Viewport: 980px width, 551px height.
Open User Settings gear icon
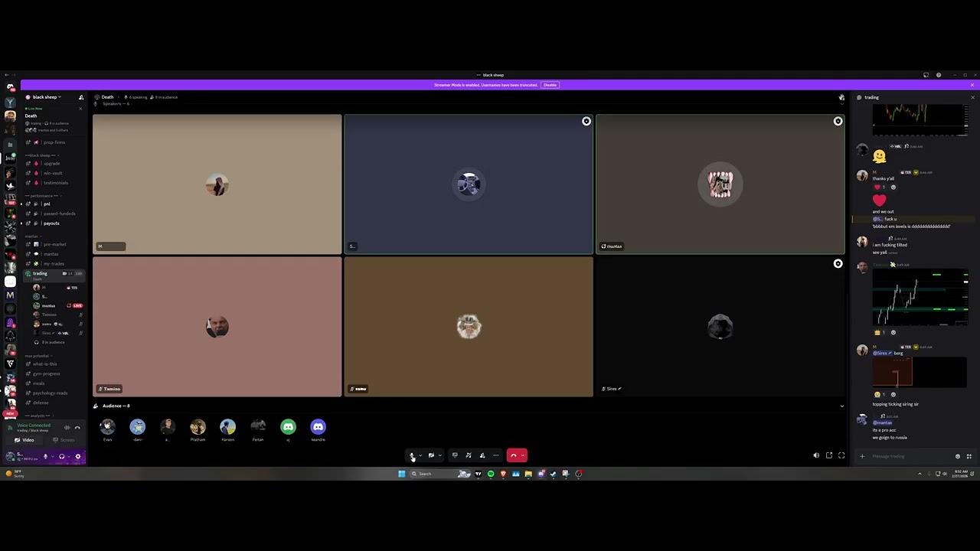pyautogui.click(x=77, y=457)
